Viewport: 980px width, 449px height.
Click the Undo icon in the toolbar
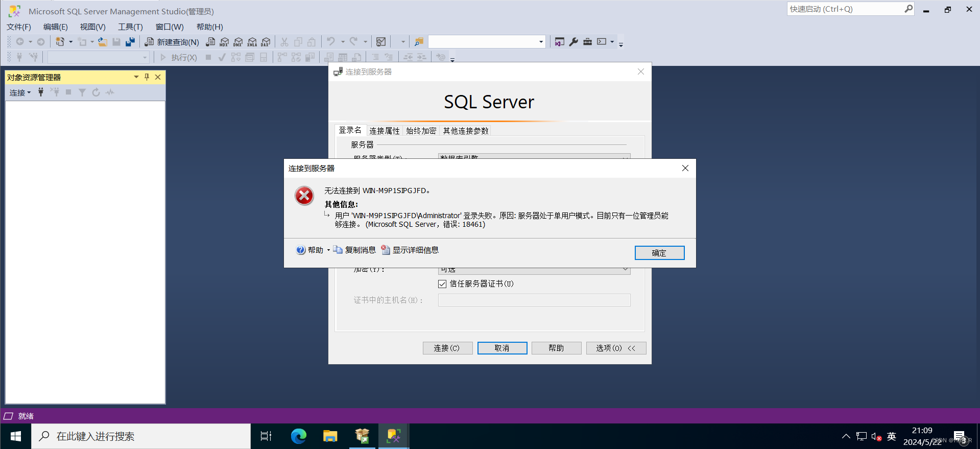pos(331,42)
